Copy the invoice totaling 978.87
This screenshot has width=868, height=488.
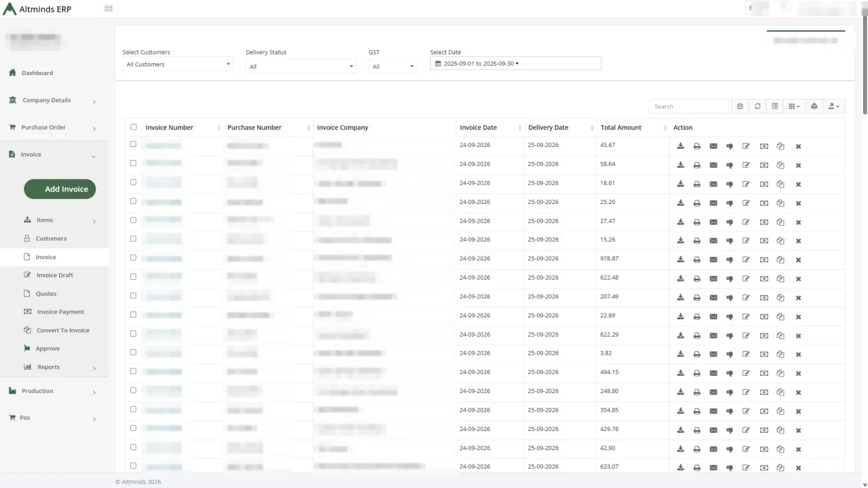781,260
